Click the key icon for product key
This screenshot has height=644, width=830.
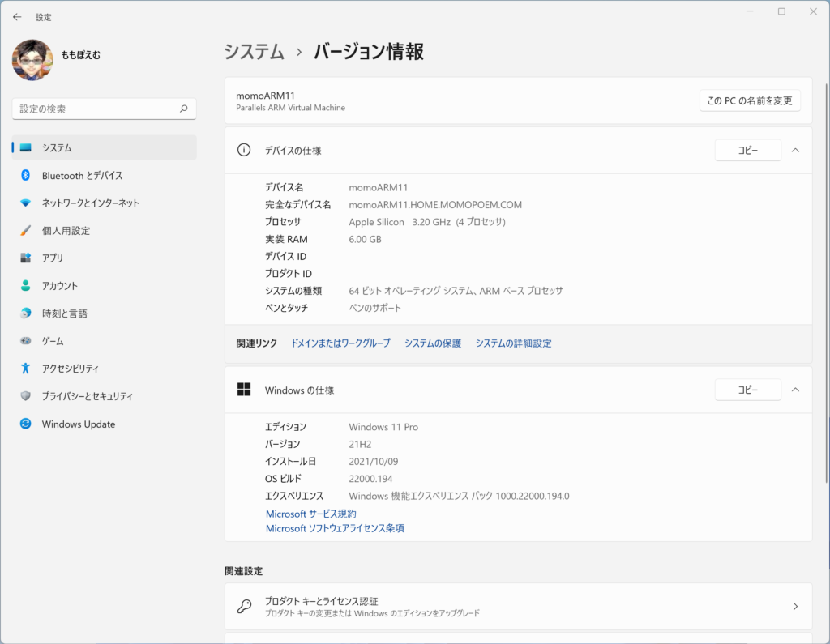pos(244,606)
